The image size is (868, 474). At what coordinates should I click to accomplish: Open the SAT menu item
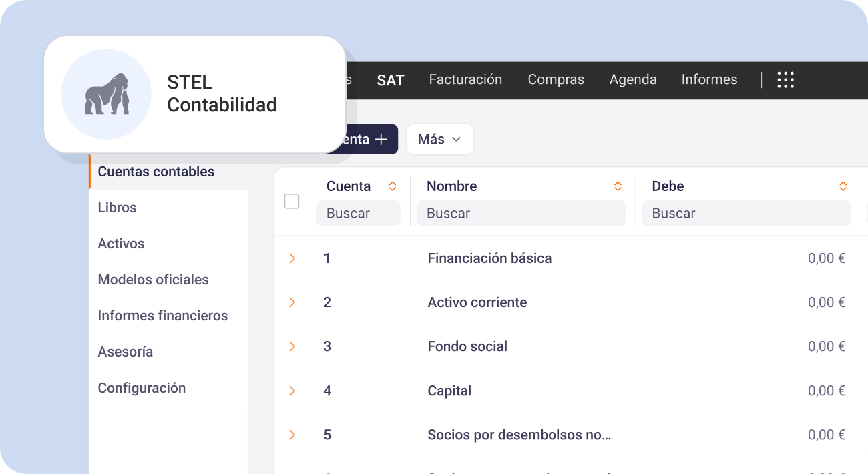click(390, 79)
